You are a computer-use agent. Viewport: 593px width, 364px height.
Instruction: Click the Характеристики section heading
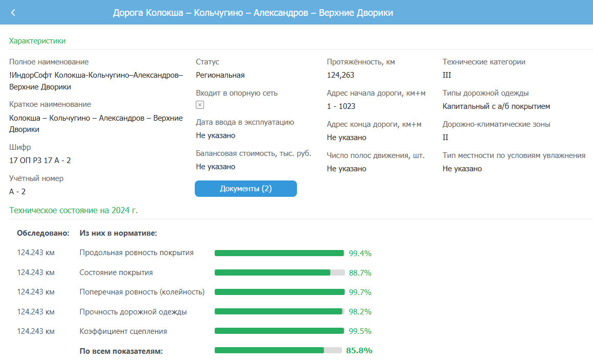(x=37, y=41)
